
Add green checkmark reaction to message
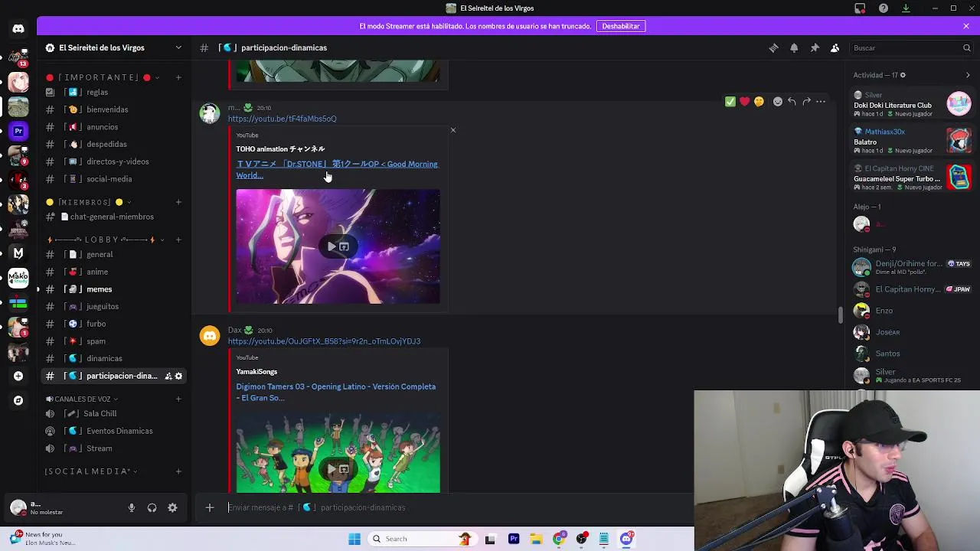click(730, 101)
